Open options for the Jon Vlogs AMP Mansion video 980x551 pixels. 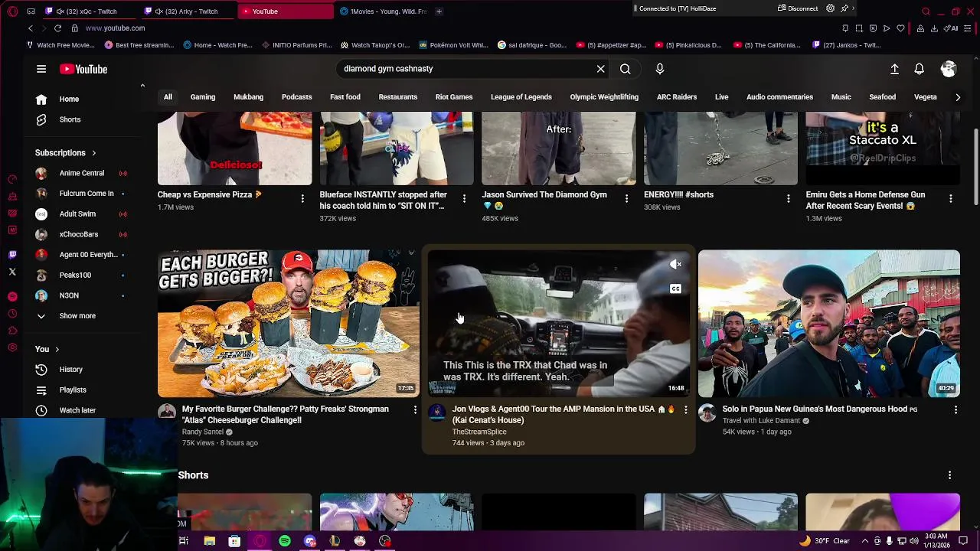686,410
